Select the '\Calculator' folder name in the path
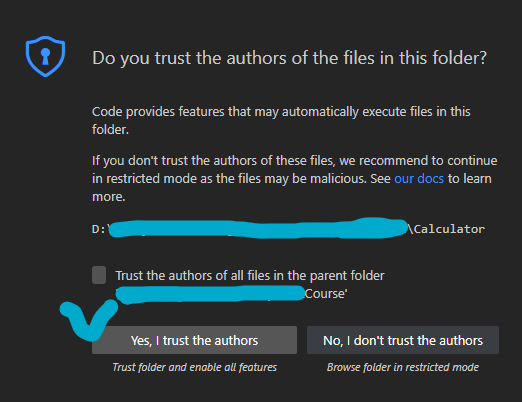Screen dimensions: 522x402 click(446, 229)
